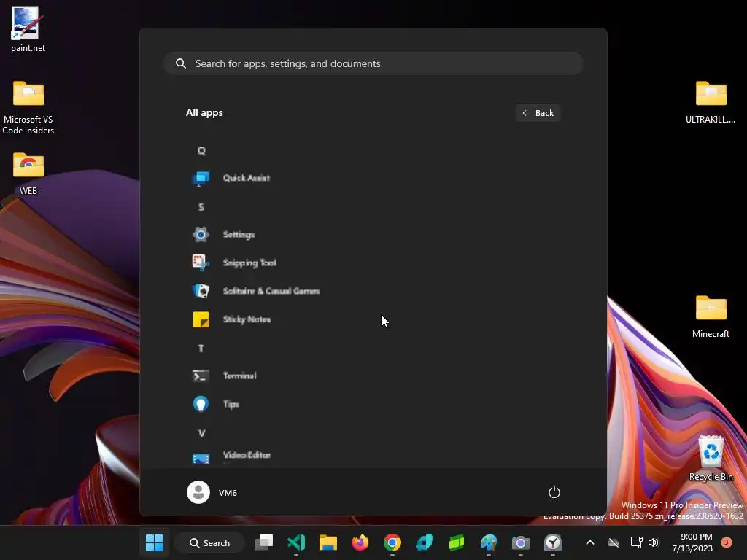Open taskbar Search box

coord(209,542)
